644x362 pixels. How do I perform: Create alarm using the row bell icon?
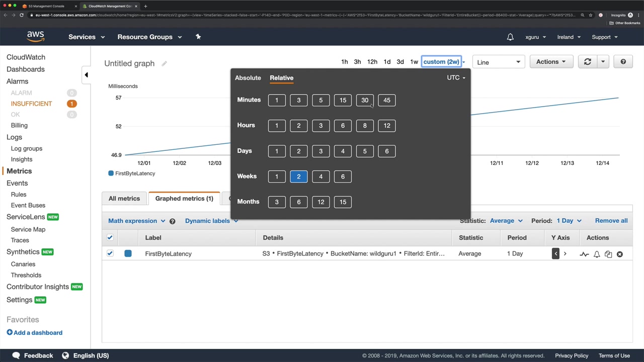click(x=597, y=254)
